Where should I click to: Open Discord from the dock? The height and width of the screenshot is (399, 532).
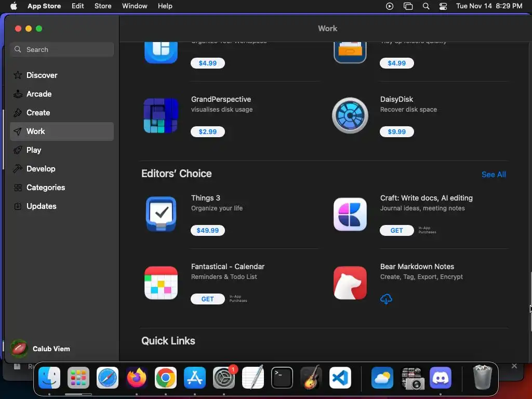pyautogui.click(x=441, y=378)
